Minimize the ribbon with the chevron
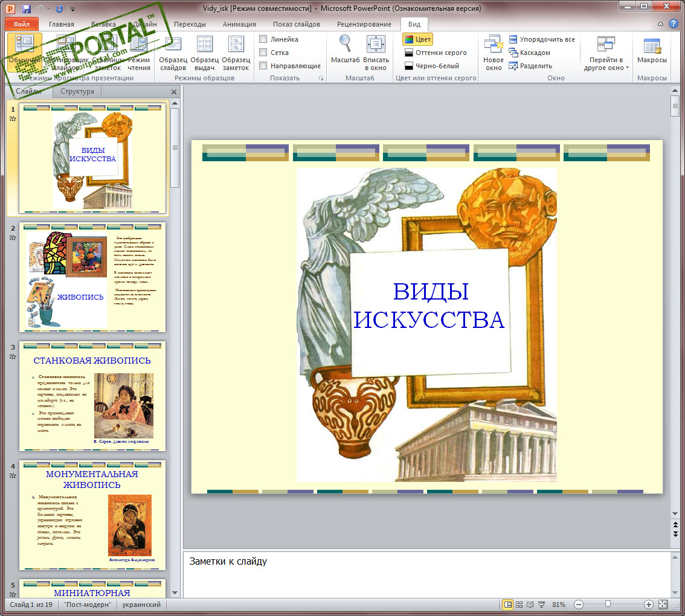 pos(661,24)
